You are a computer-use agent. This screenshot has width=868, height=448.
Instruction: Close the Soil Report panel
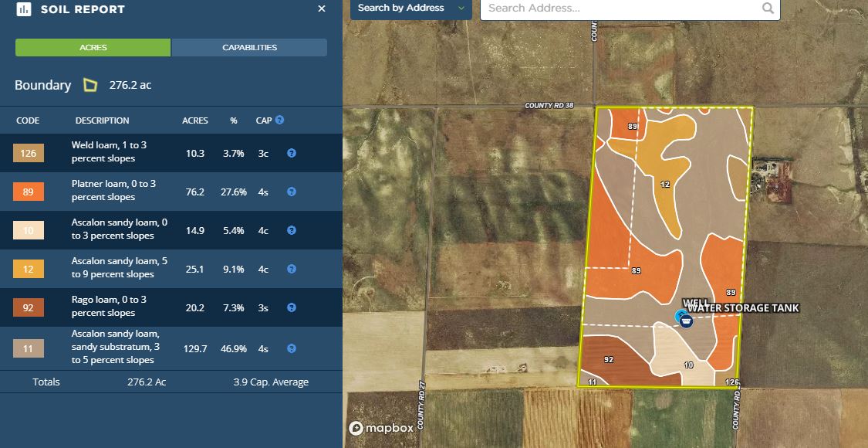pos(322,8)
